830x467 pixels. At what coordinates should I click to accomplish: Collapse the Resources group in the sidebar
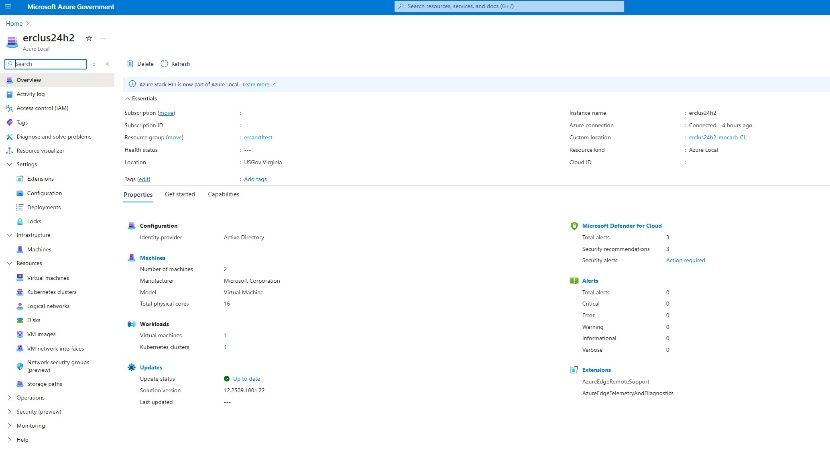(x=9, y=263)
